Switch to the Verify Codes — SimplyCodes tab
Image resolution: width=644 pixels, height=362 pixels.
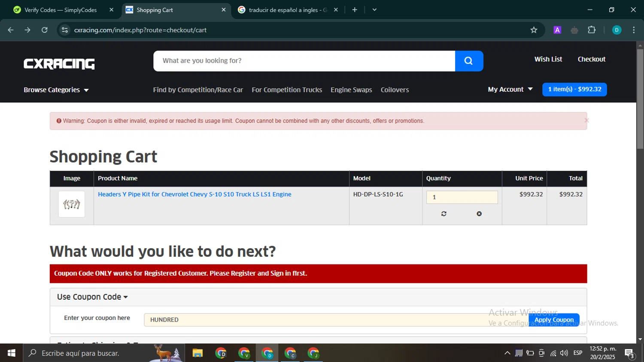tap(61, 10)
